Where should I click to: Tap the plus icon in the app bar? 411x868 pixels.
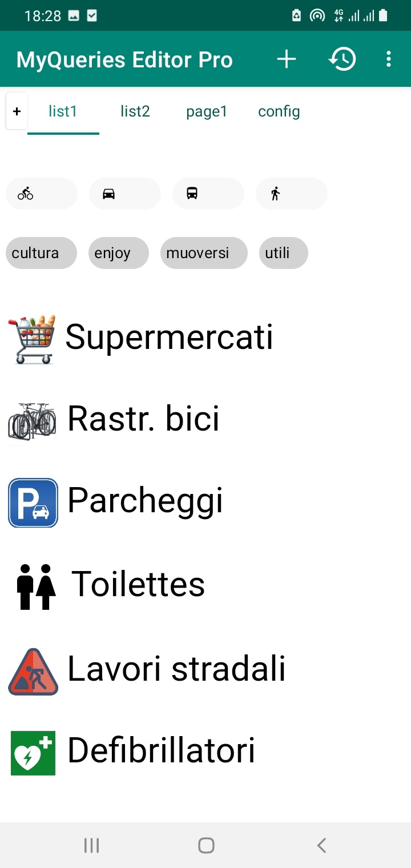pyautogui.click(x=286, y=59)
